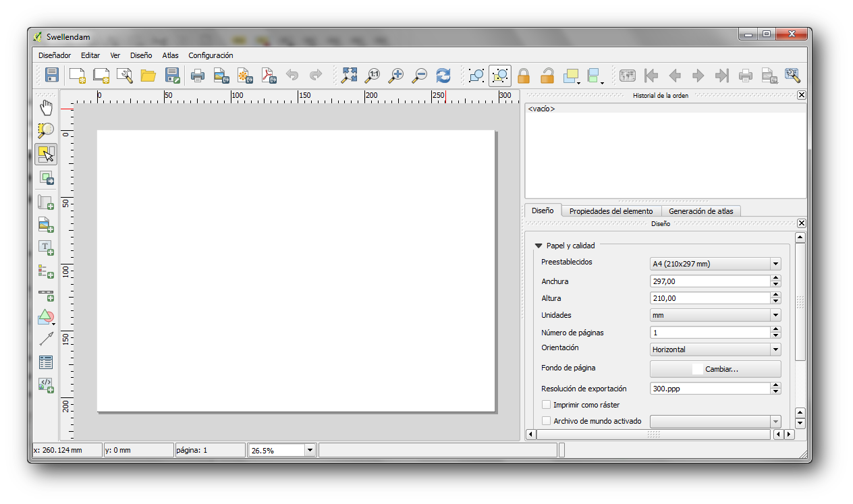853x504 pixels.
Task: Open the Unidades mm dropdown
Action: tap(715, 315)
